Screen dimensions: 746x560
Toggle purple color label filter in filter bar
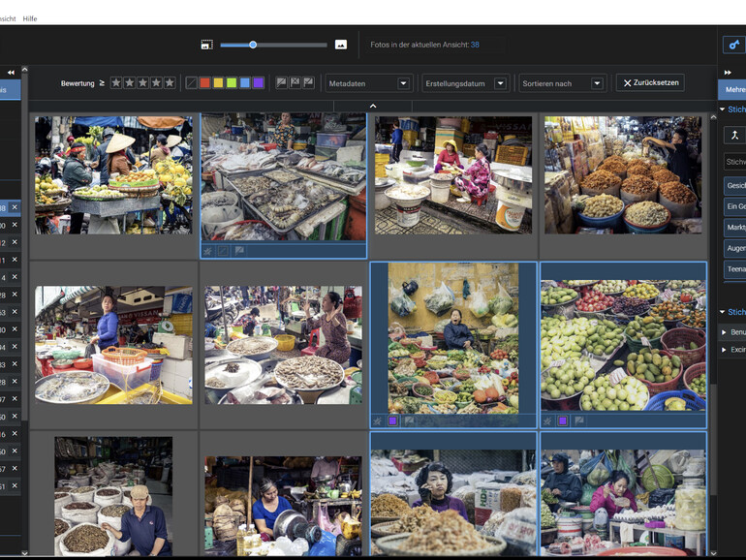pyautogui.click(x=258, y=82)
